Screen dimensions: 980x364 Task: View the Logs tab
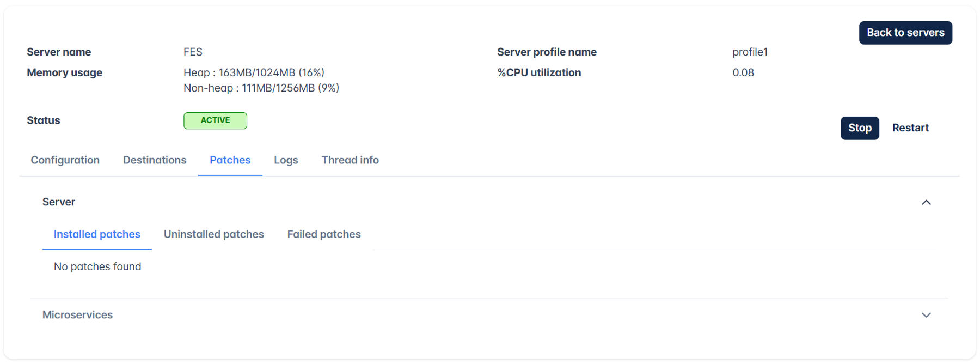coord(286,160)
